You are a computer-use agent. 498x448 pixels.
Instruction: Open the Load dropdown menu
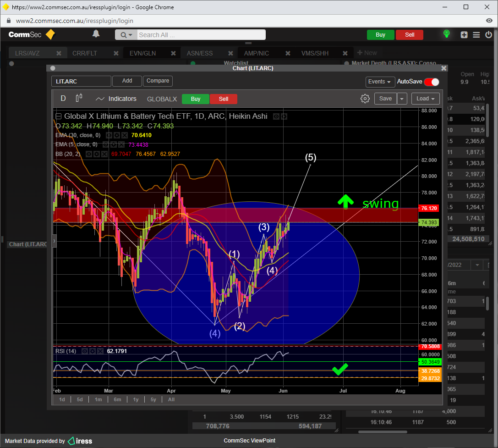click(425, 99)
